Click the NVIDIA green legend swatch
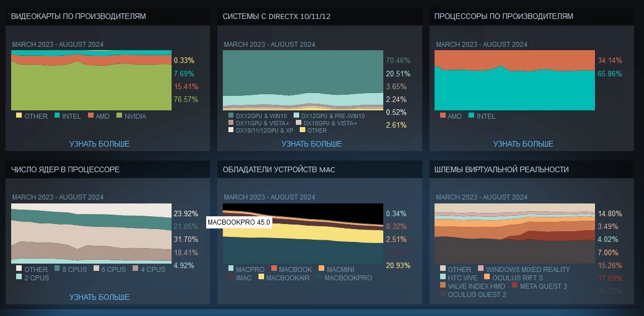 [x=120, y=116]
